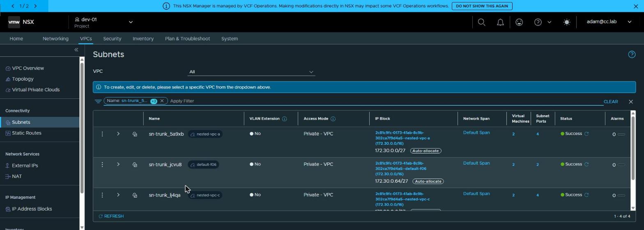Open IP Address Blocks in sidebar

[32, 209]
